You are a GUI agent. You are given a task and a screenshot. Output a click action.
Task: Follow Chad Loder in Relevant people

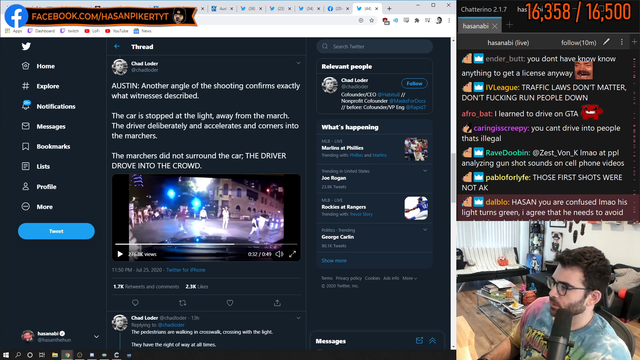(414, 83)
